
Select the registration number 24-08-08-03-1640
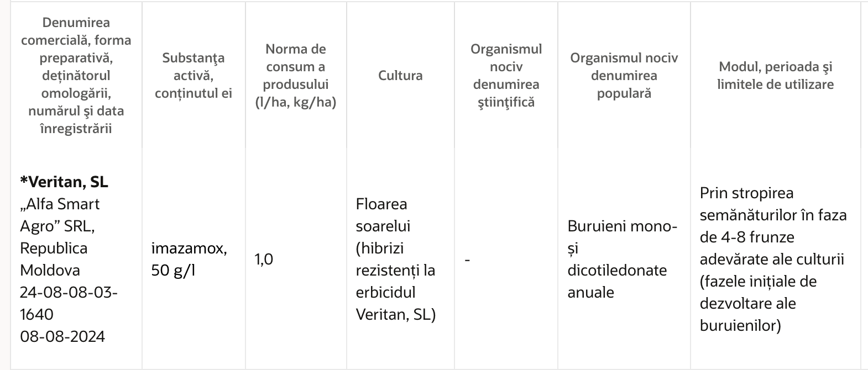point(69,303)
